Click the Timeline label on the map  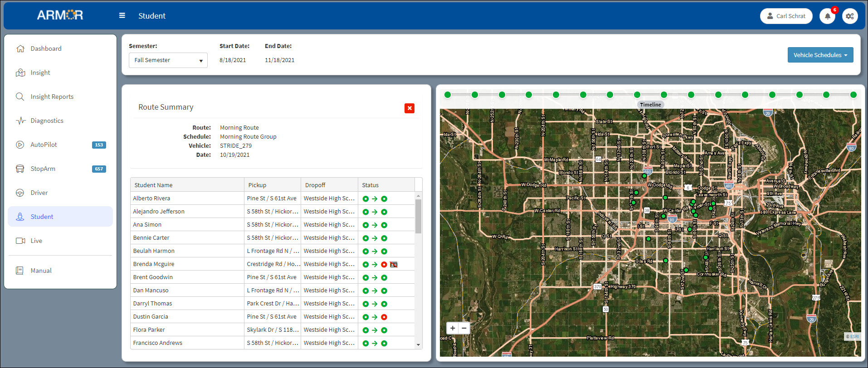[x=650, y=105]
